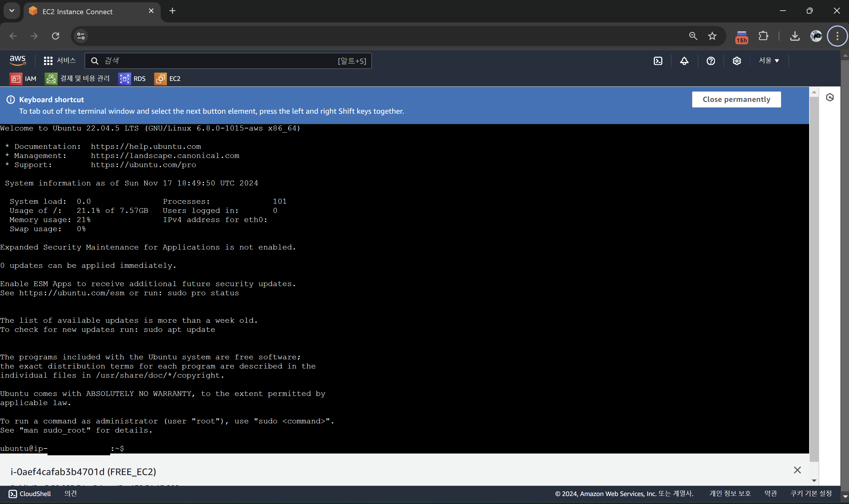
Task: Open the browser extensions puzzle icon
Action: pyautogui.click(x=763, y=36)
